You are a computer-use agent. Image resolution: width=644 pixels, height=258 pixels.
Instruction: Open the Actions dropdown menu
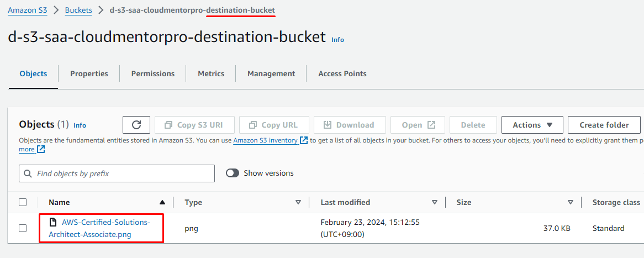pos(532,125)
